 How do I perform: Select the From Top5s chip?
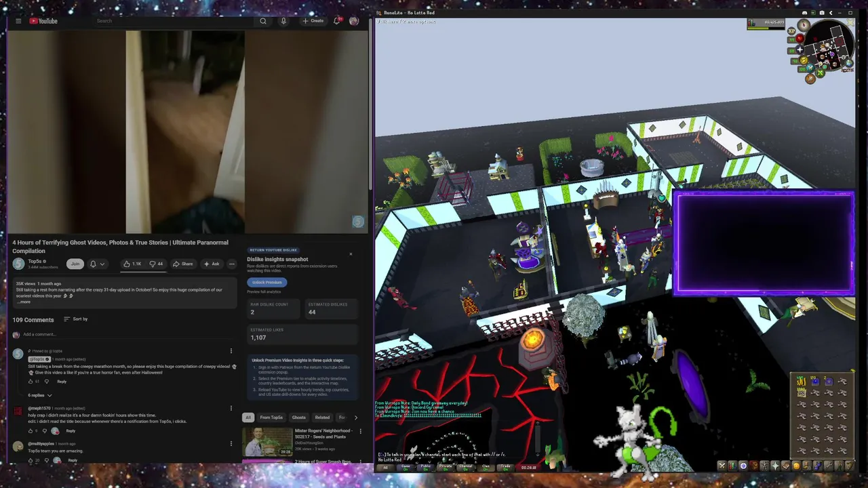click(271, 418)
